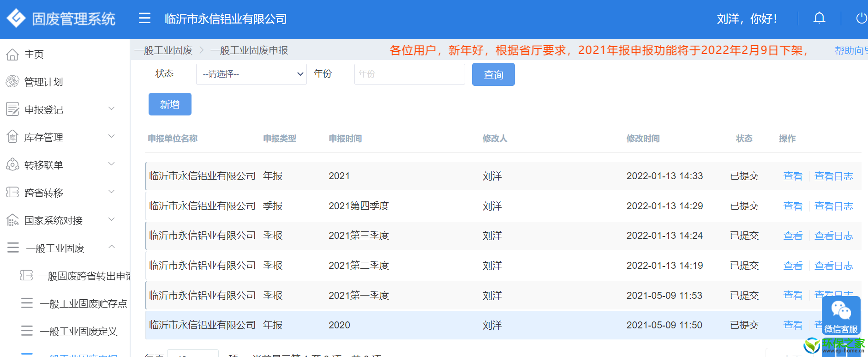Screen dimensions: 868x357
Task: Expand the 申报登记 menu chevron
Action: coord(111,109)
